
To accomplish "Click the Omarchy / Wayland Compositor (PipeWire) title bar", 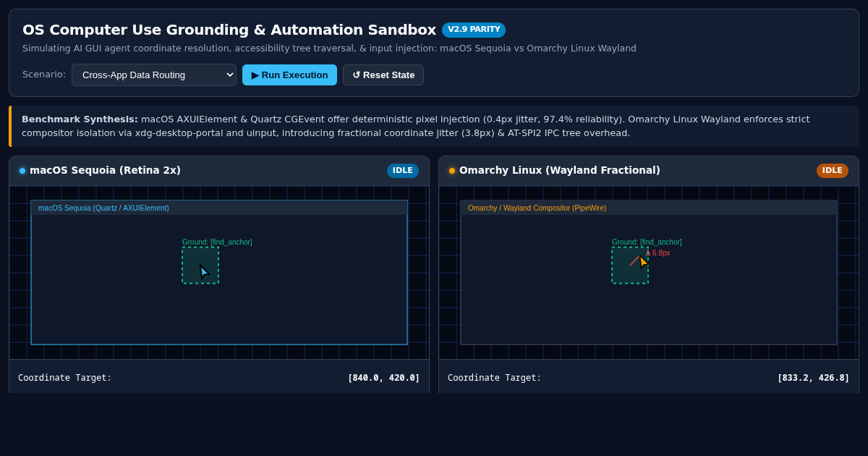I will click(x=649, y=208).
